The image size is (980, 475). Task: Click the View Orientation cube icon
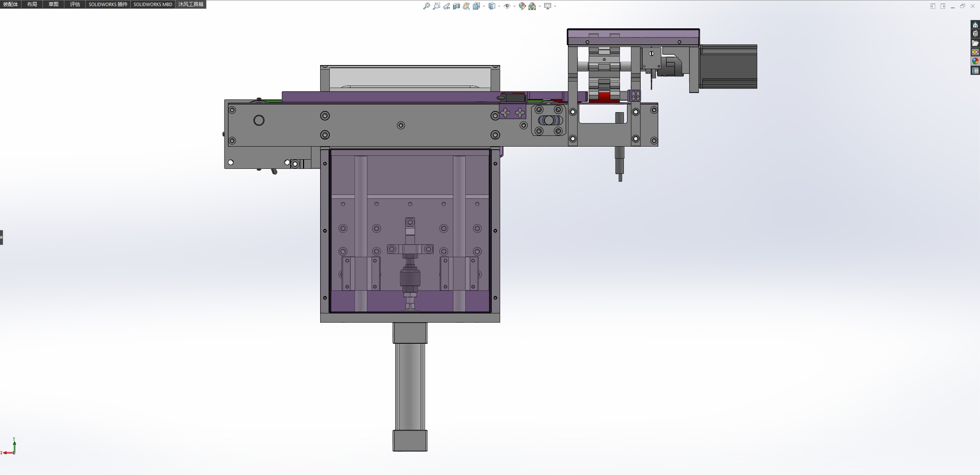coord(476,6)
